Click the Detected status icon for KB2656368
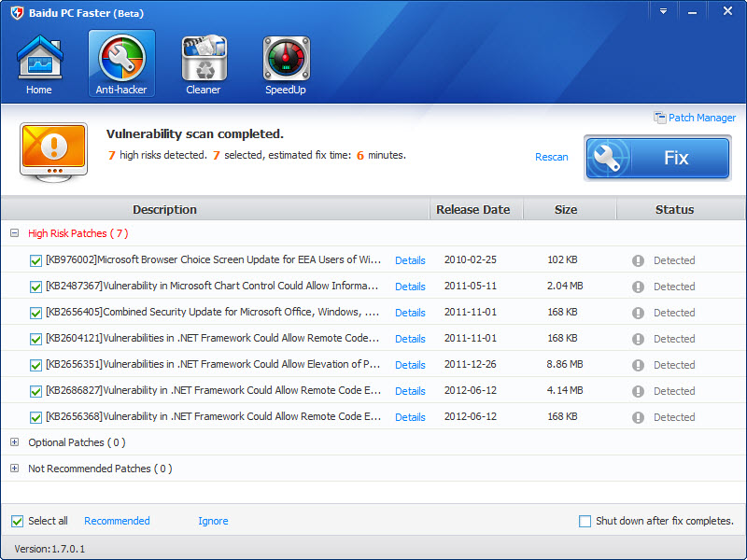The width and height of the screenshot is (747, 560). [x=638, y=417]
